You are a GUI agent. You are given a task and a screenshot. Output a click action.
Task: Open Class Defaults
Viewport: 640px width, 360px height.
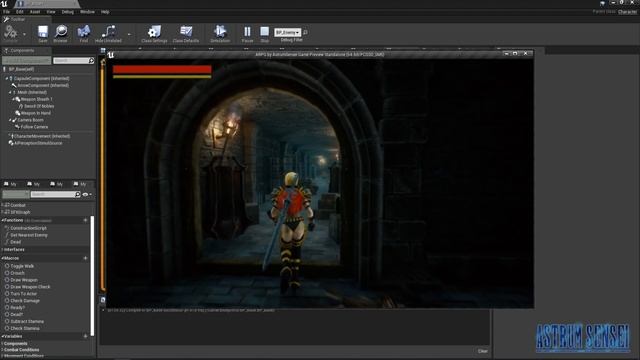[186, 33]
